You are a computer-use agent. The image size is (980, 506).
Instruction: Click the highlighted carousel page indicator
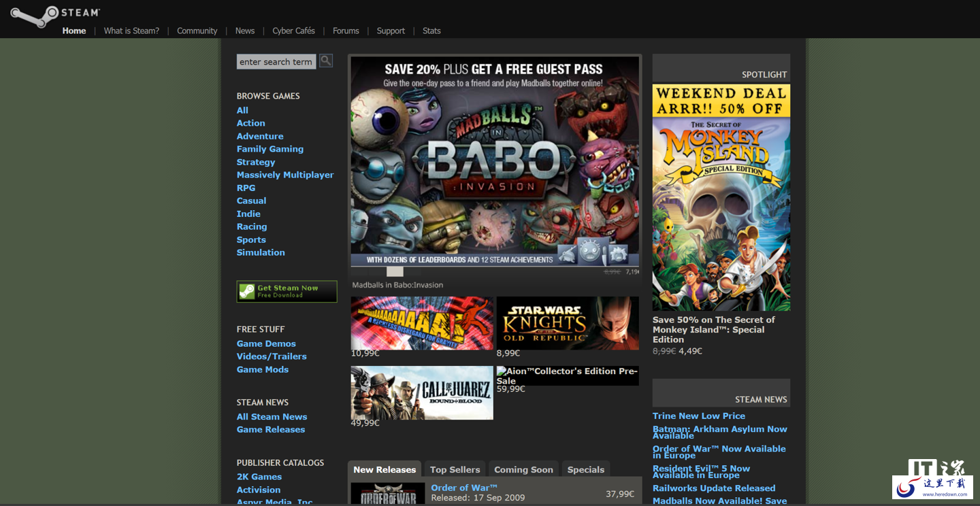coord(395,271)
